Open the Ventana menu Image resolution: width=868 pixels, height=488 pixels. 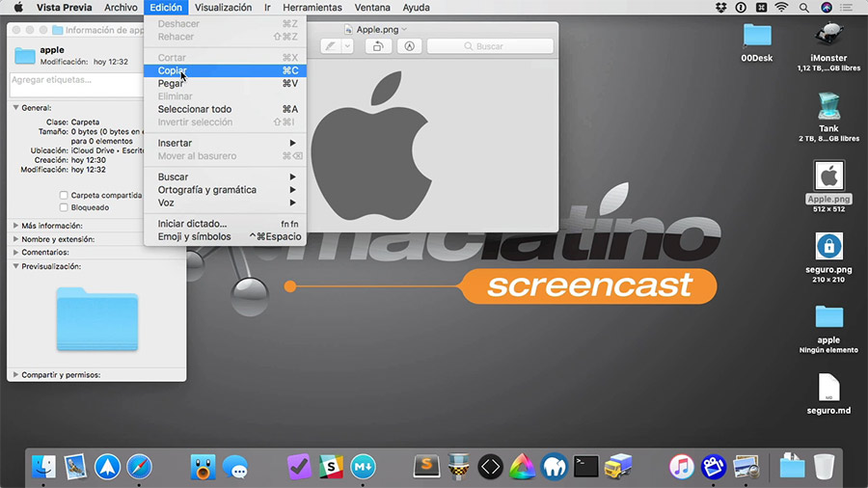pos(372,7)
